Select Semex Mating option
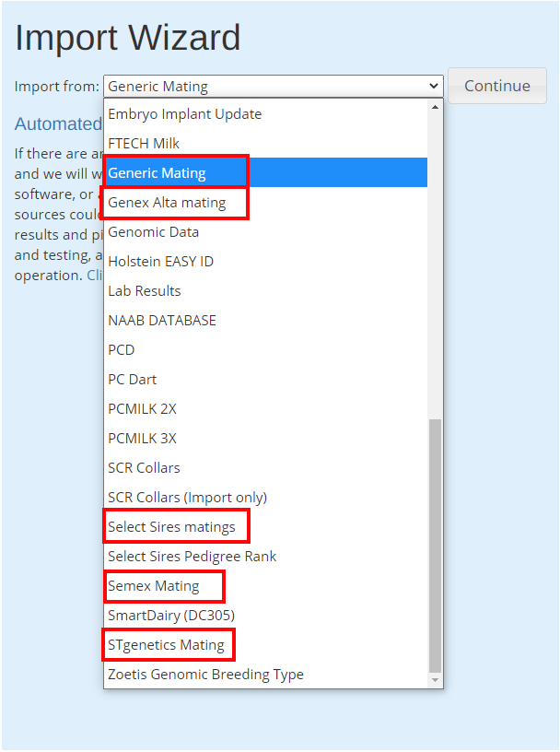Screen dimensions: 560x752 [265, 585]
